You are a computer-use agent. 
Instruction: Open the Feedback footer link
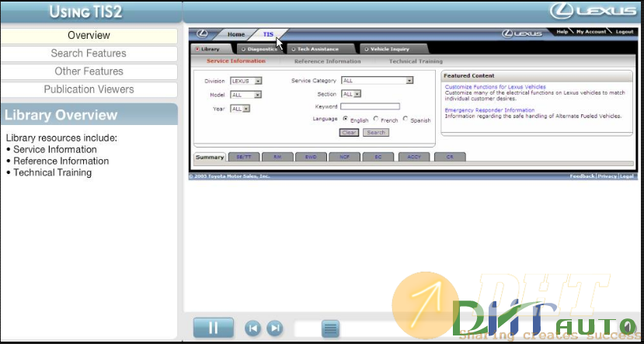582,176
